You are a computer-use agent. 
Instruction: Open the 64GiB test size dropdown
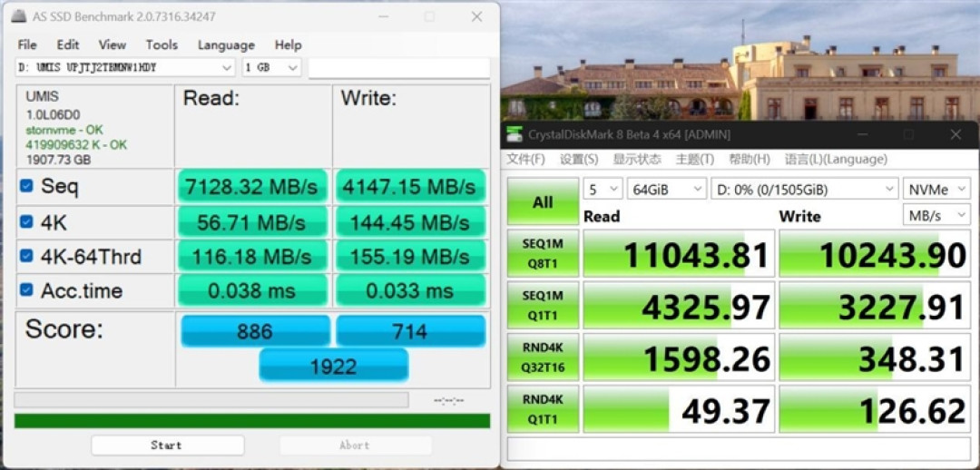click(666, 189)
